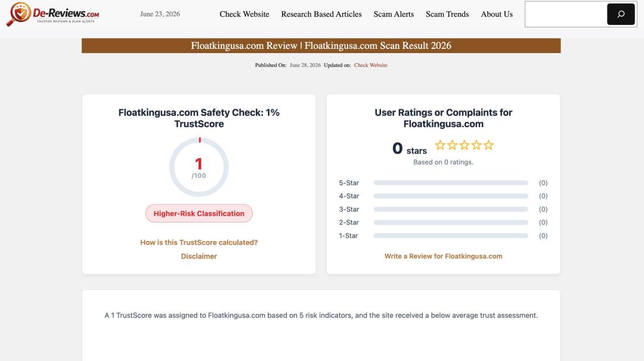This screenshot has height=361, width=644.
Task: Click the search magnifier button
Action: click(x=621, y=14)
